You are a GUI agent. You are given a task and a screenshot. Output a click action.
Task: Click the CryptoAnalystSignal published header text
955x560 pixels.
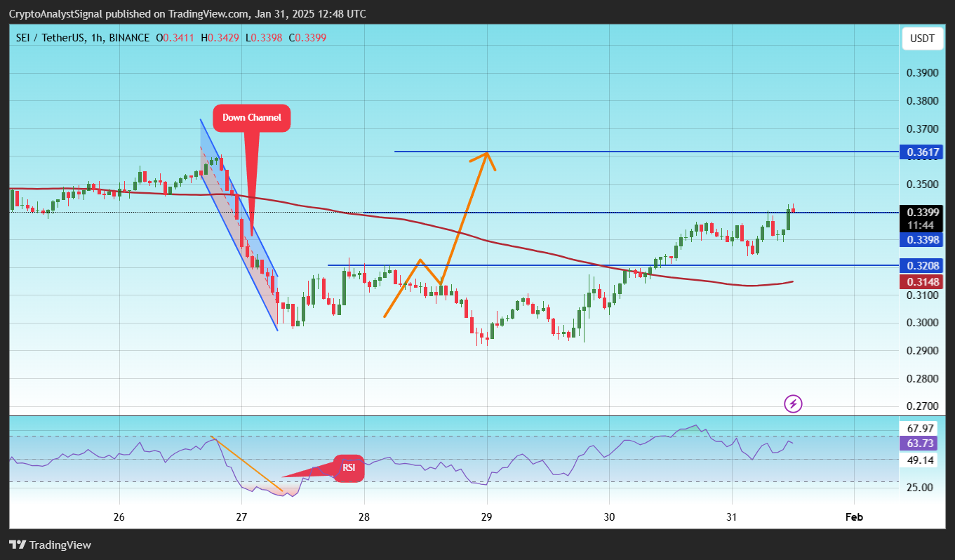[x=187, y=14]
